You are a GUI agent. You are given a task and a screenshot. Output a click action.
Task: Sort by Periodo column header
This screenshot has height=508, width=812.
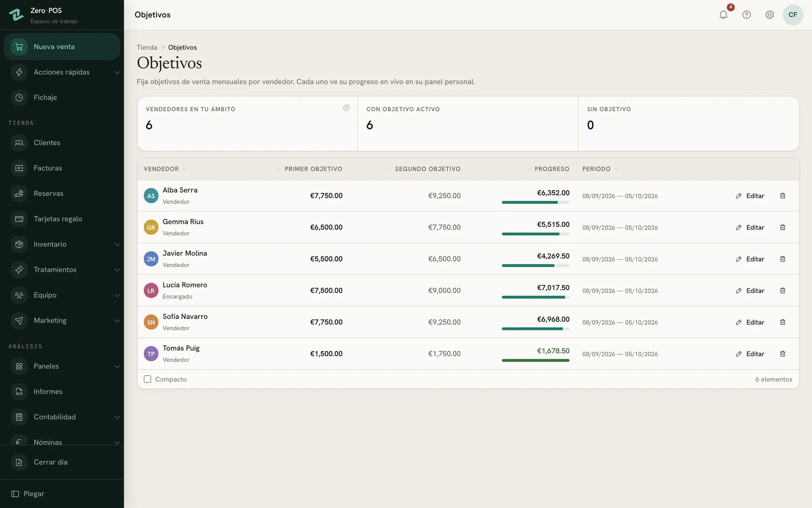(600, 169)
